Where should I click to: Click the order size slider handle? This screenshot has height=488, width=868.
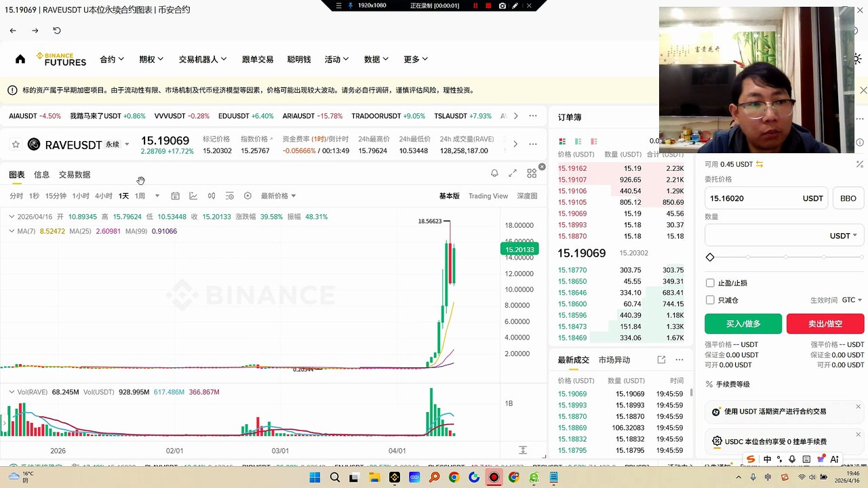click(x=710, y=258)
